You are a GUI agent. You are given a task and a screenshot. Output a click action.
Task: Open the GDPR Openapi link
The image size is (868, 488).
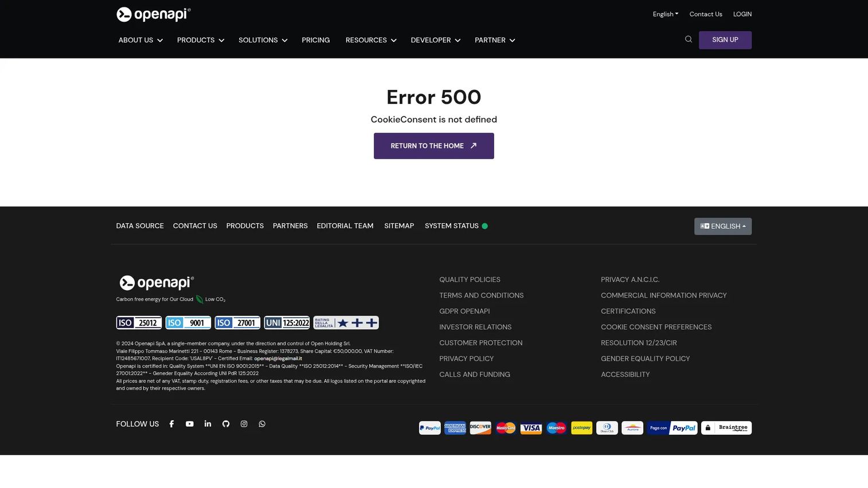pyautogui.click(x=464, y=311)
